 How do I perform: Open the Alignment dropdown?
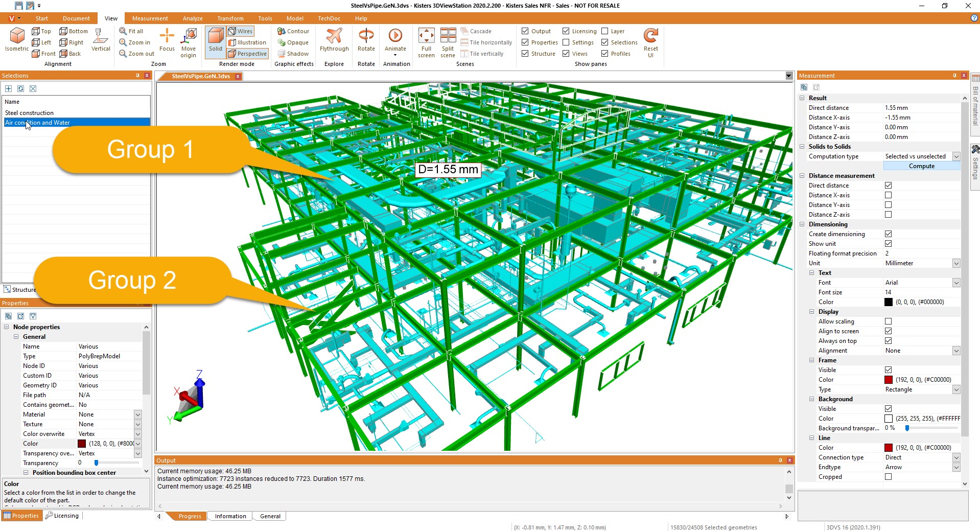(x=956, y=351)
